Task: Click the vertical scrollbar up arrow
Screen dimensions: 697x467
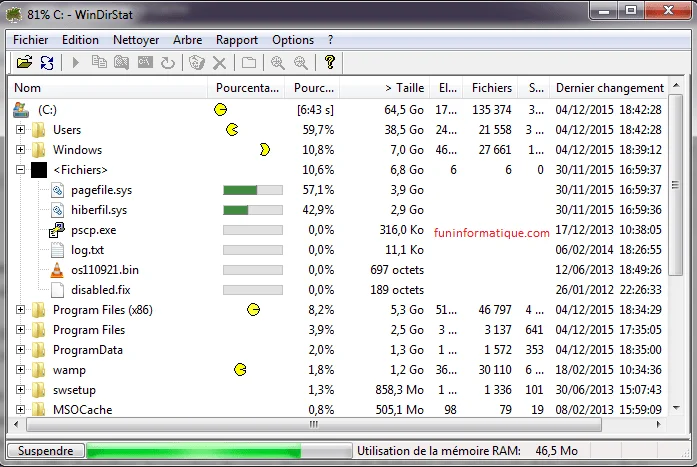Action: pos(676,85)
